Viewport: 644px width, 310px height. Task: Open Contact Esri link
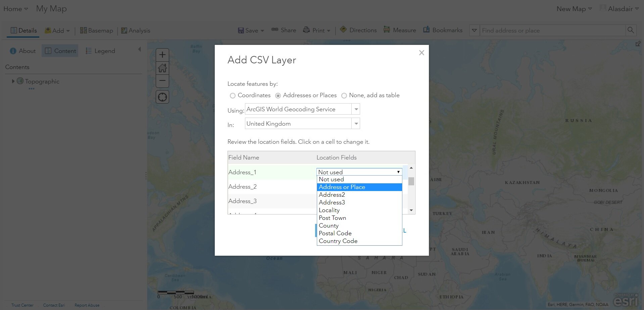pyautogui.click(x=54, y=305)
